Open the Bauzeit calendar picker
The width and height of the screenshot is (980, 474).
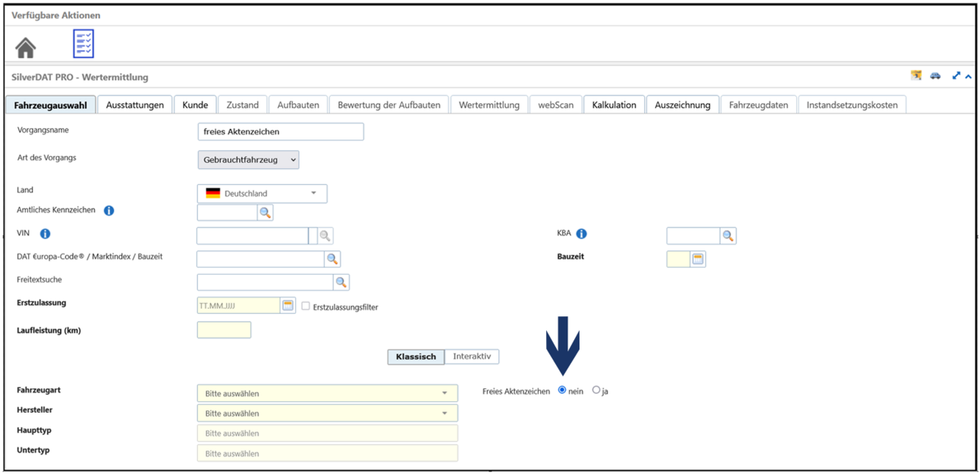(698, 259)
